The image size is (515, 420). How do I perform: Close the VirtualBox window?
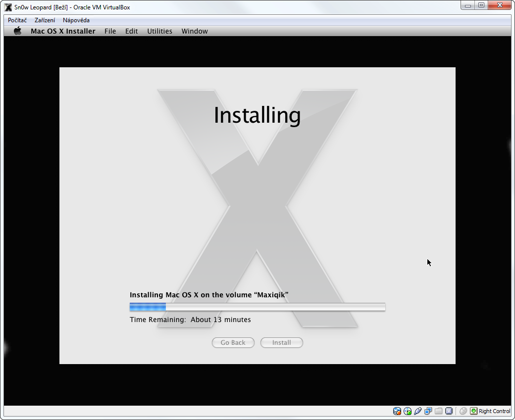[x=500, y=5]
